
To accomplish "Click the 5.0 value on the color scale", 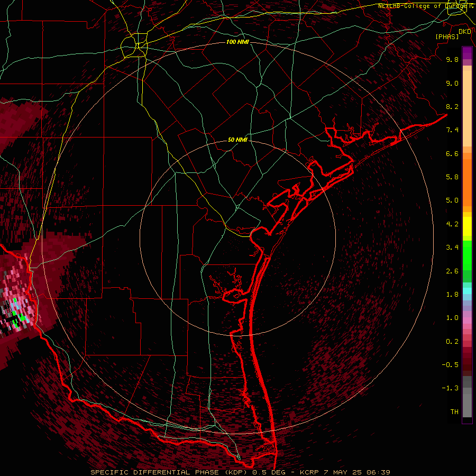I will (x=452, y=200).
